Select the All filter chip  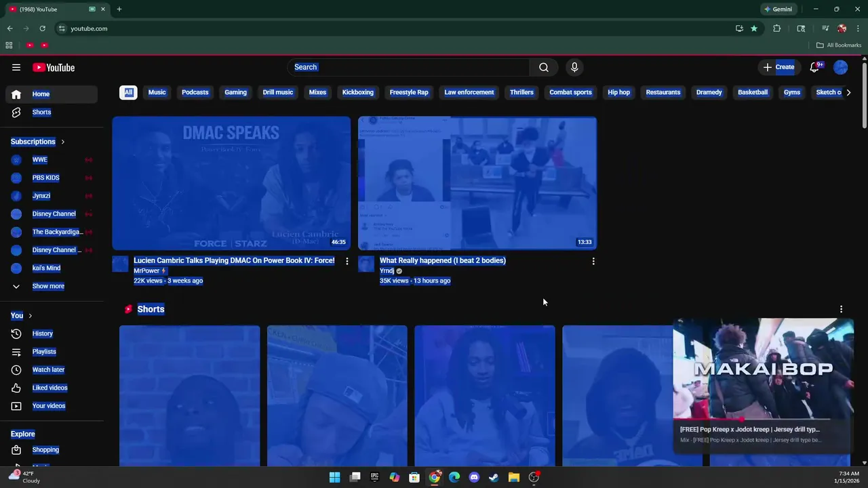coord(128,92)
